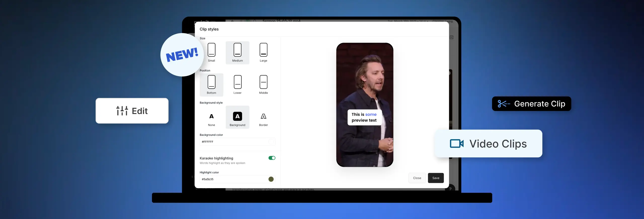Click the #5a5b35 highlight color field

(237, 179)
